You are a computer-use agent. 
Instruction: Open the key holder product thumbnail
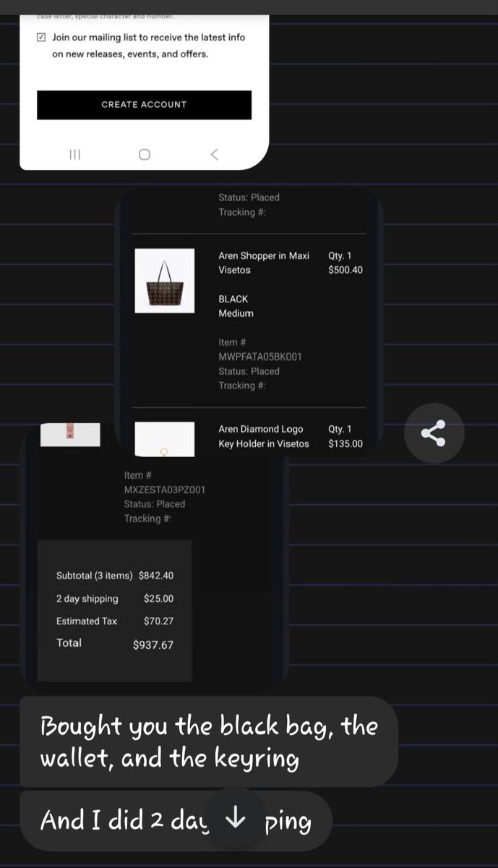pos(165,439)
